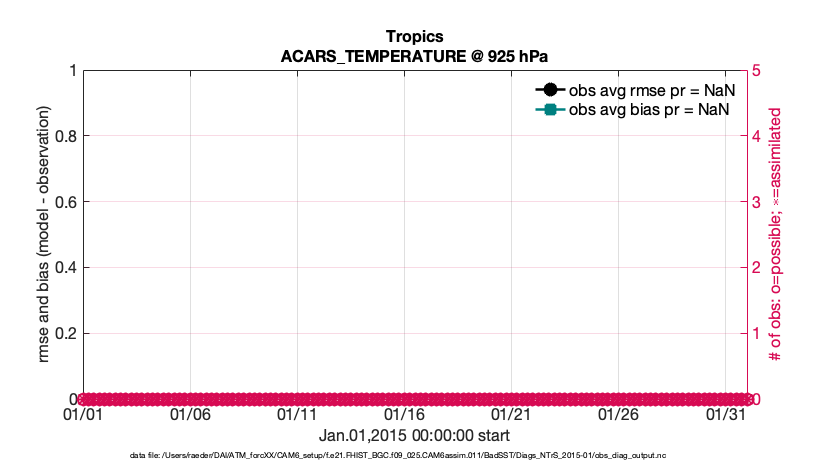Viewport: 830px width, 470px height.
Task: Click the 01/26 x-axis tick label
Action: (x=619, y=414)
